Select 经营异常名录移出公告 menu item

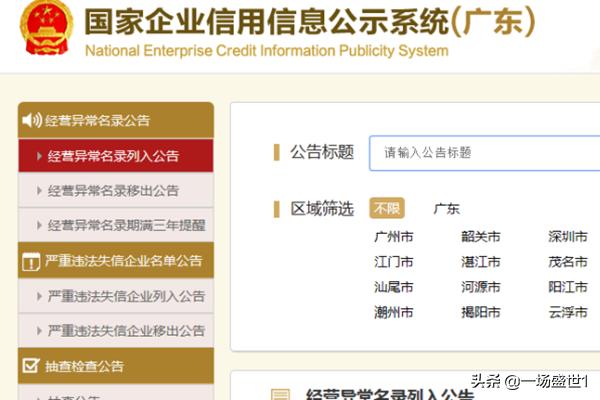(116, 190)
